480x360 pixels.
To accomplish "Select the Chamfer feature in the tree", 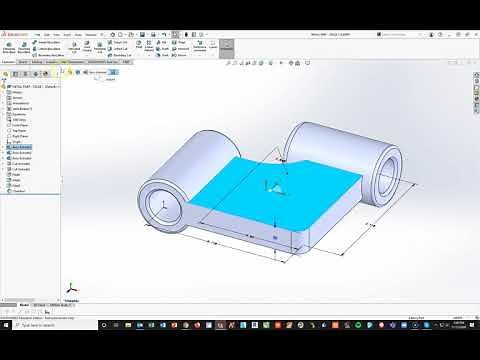I will (16, 191).
